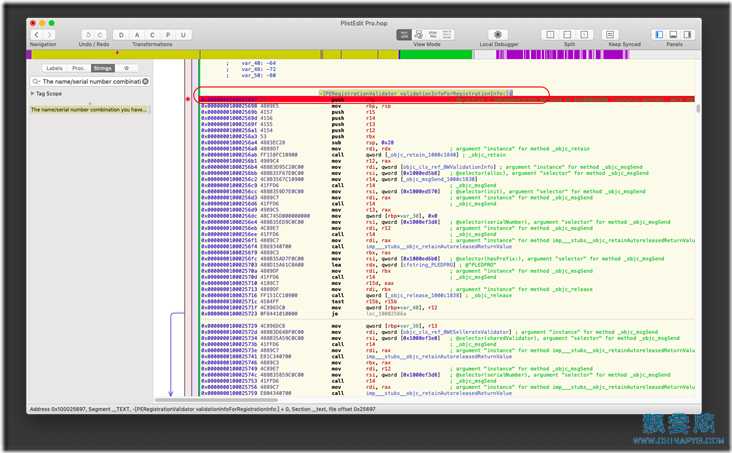This screenshot has height=453, width=732.
Task: Click the 'test r15b, r15b' instruction line
Action: (301, 302)
